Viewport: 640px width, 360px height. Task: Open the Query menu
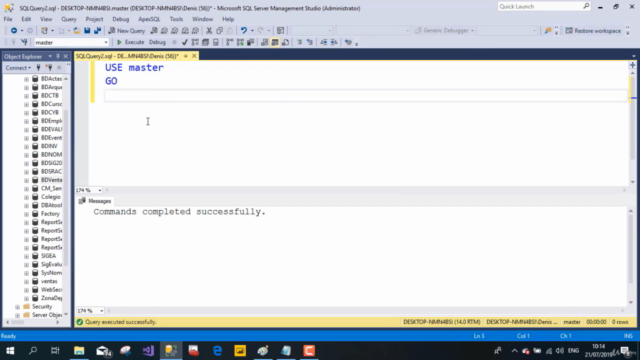pyautogui.click(x=69, y=19)
